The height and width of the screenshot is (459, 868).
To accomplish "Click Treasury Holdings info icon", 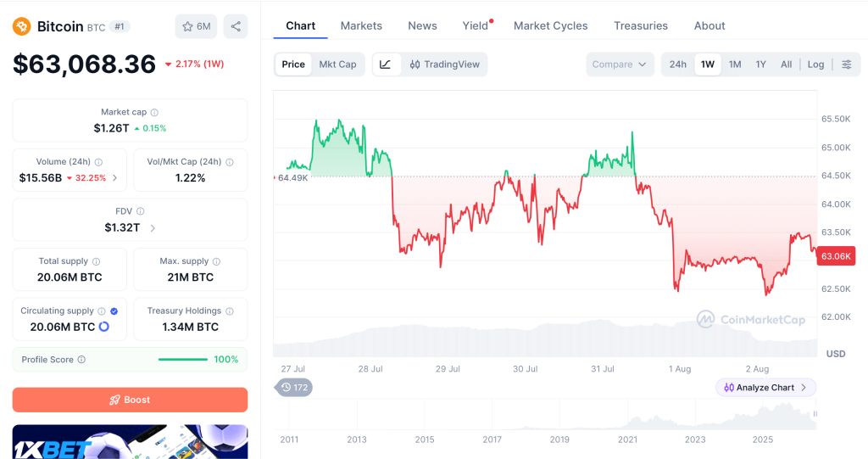I will point(229,311).
